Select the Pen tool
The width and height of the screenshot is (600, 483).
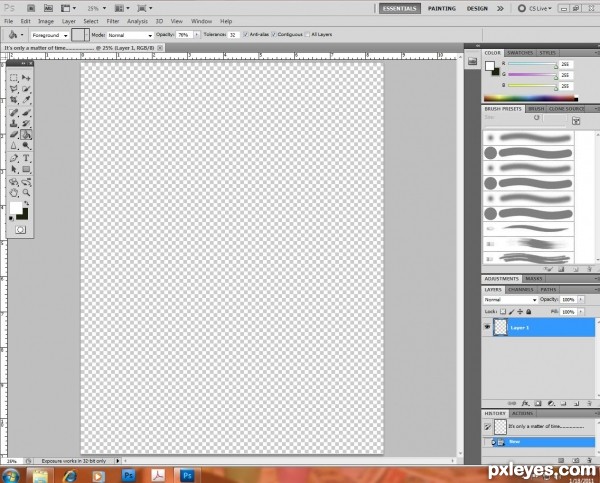[x=14, y=158]
